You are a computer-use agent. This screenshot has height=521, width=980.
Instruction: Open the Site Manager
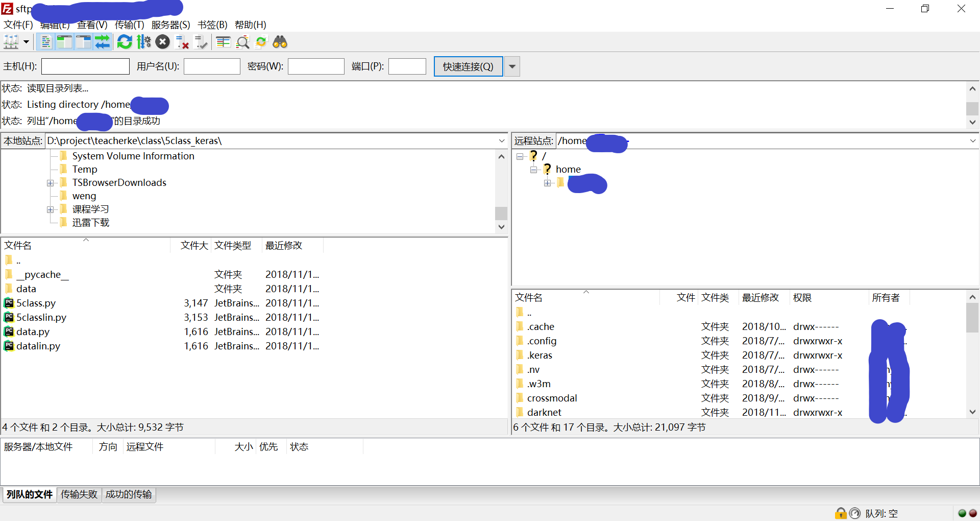pyautogui.click(x=11, y=42)
